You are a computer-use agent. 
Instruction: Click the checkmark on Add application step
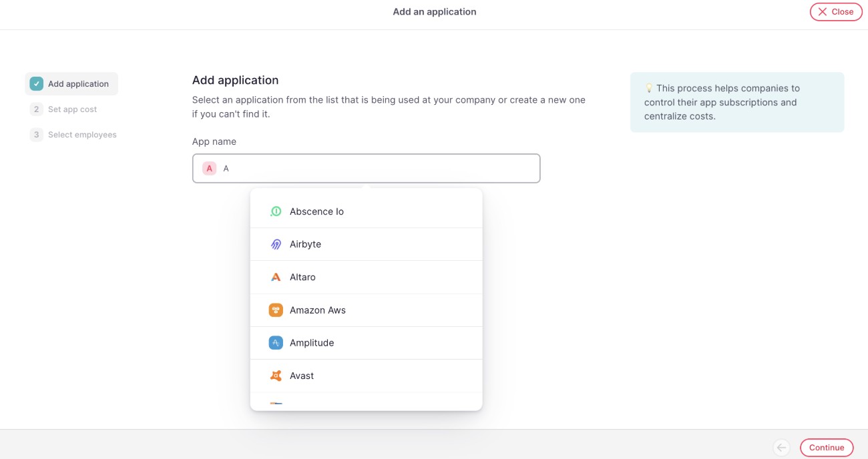(x=36, y=84)
